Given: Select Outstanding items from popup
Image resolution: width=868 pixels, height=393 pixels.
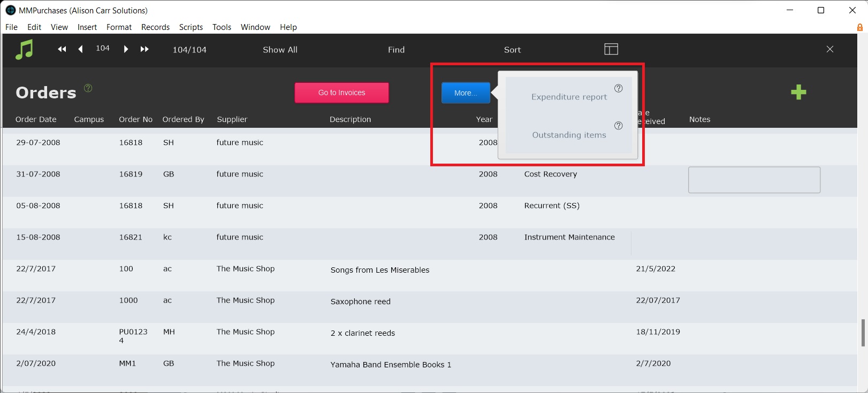Looking at the screenshot, I should pyautogui.click(x=569, y=135).
